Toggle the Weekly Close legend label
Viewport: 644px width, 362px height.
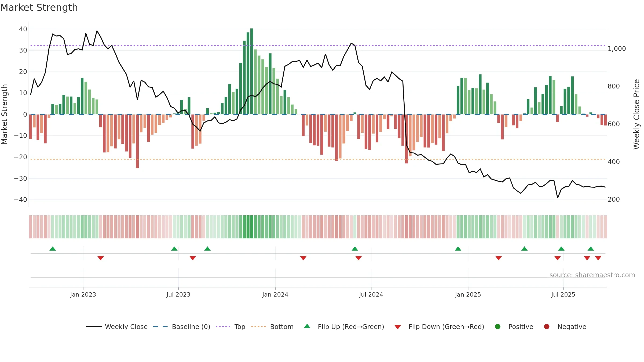126,327
